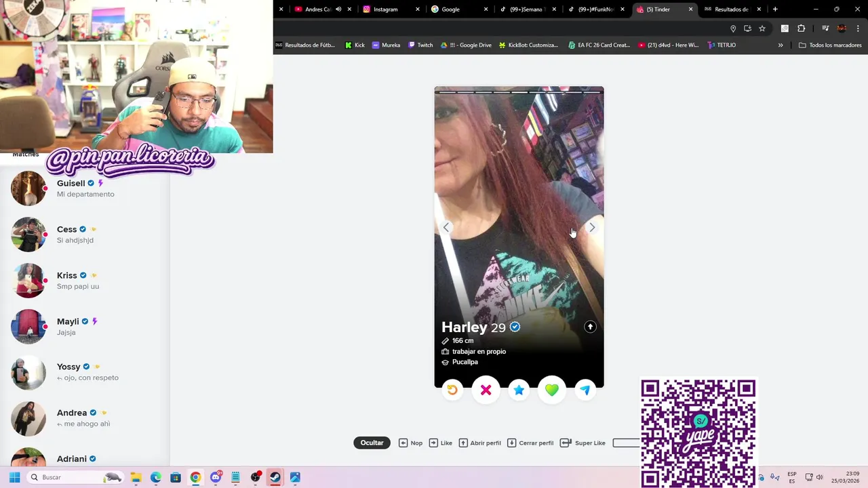Switch to the (99+)Semana TikTok tab

point(526,9)
